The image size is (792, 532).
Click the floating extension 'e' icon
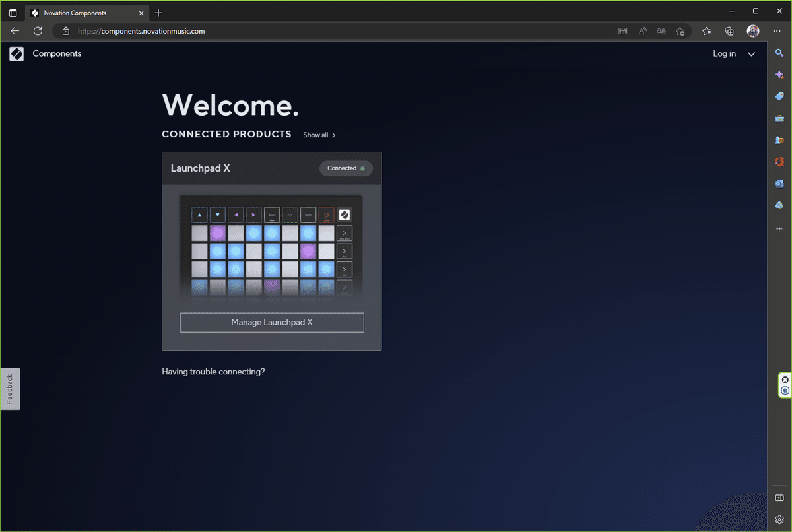785,391
